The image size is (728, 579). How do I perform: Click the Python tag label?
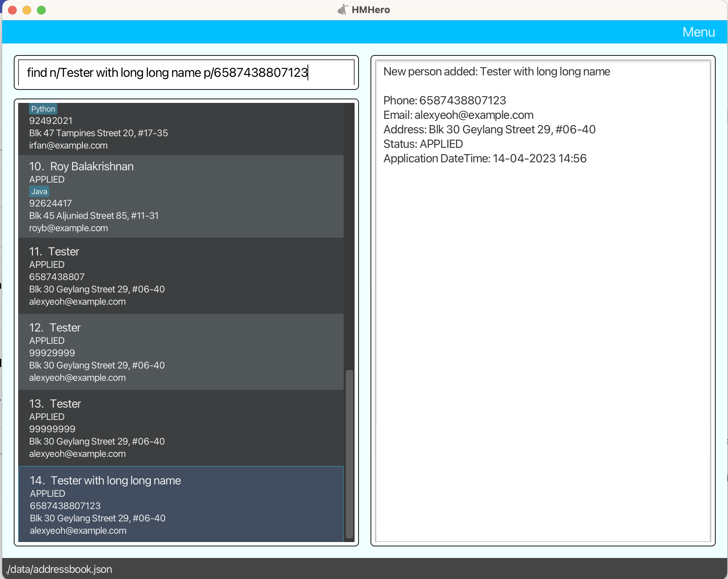coord(43,109)
